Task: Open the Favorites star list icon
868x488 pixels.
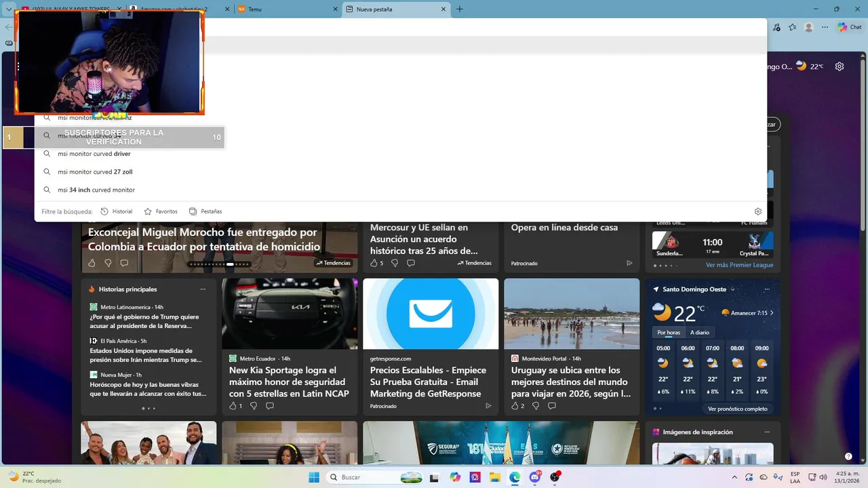Action: [793, 27]
